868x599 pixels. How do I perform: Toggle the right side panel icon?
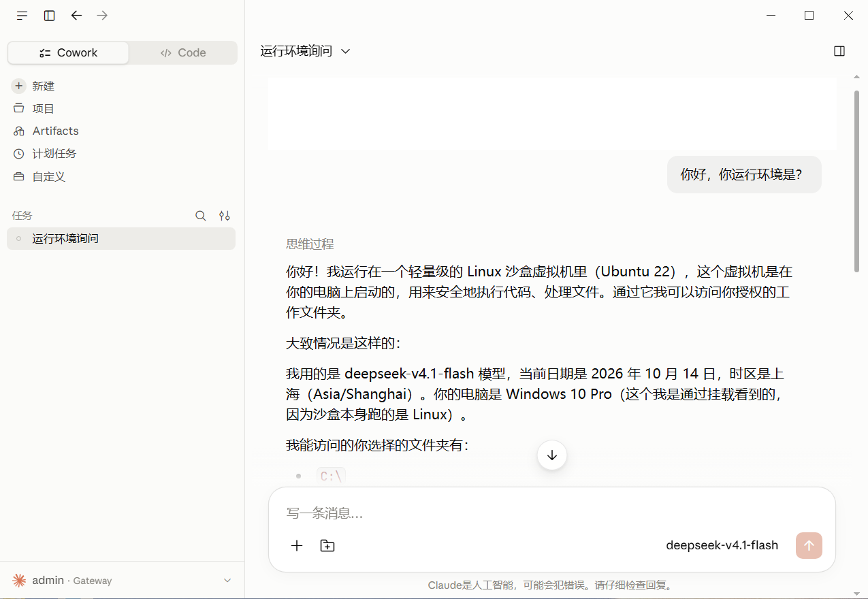(x=839, y=51)
